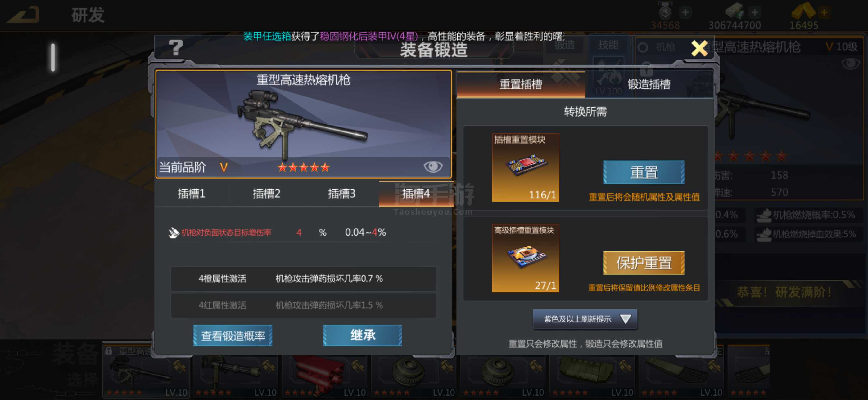The width and height of the screenshot is (868, 400).
Task: Switch to the 插槽2 tab
Action: coord(267,193)
